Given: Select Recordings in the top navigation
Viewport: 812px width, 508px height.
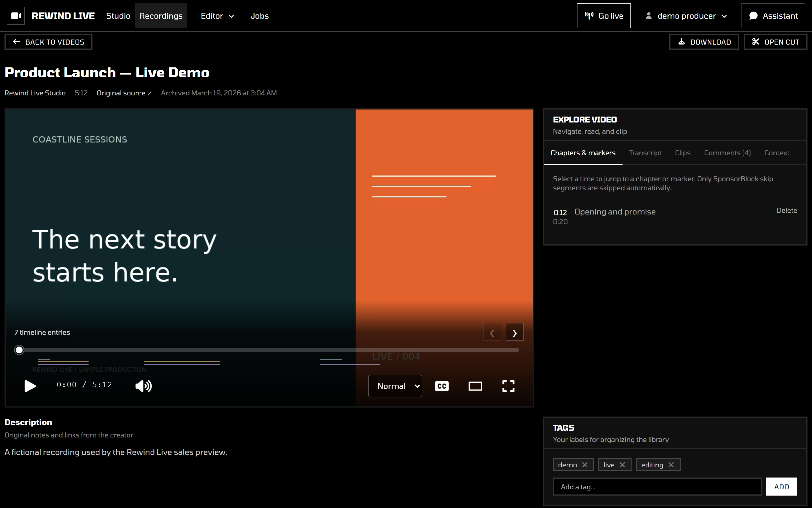Looking at the screenshot, I should tap(161, 16).
